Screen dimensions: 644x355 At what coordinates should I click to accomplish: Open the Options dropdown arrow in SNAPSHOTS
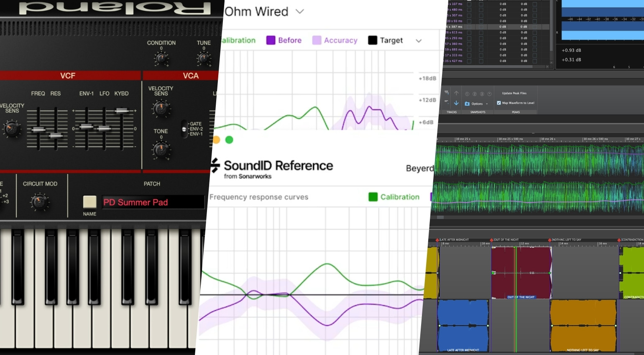coord(487,104)
